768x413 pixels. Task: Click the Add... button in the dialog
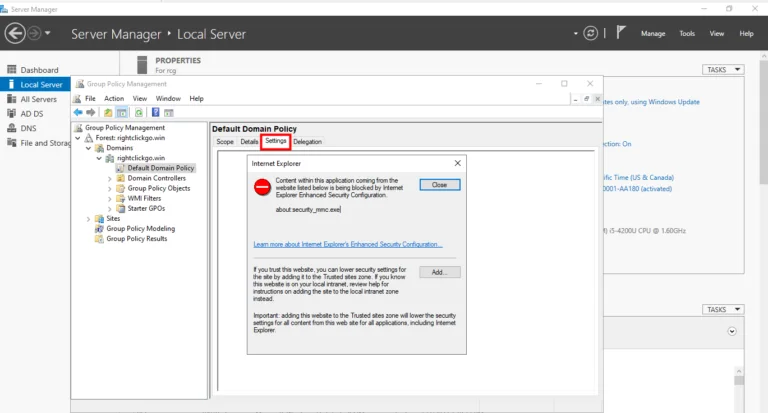(x=439, y=272)
